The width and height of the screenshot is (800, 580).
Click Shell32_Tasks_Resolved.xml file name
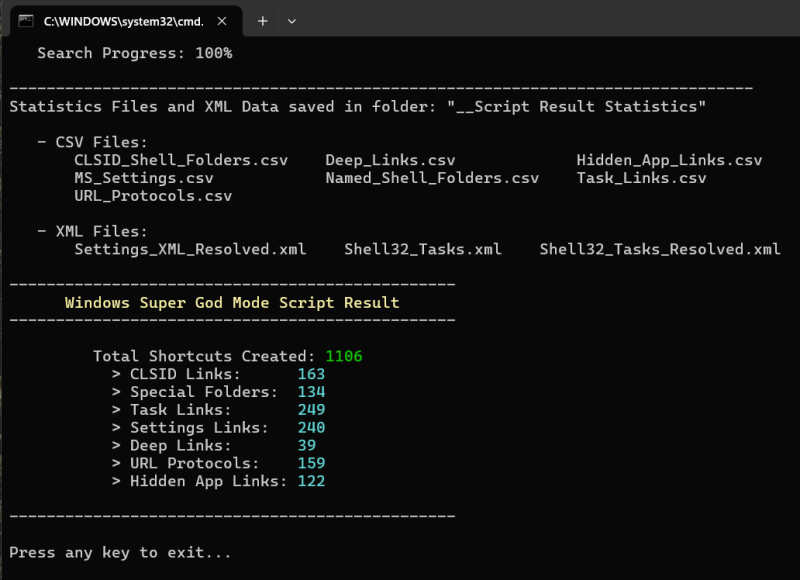(660, 249)
